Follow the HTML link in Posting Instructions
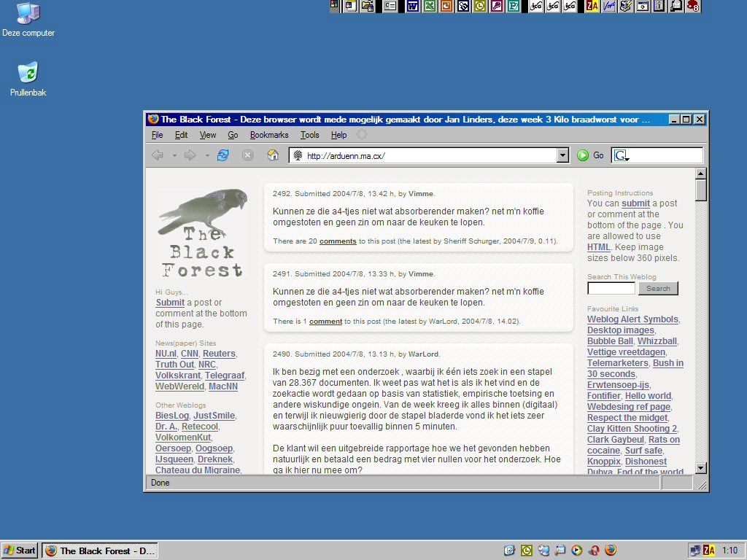Viewport: 747px width, 560px height. 598,247
